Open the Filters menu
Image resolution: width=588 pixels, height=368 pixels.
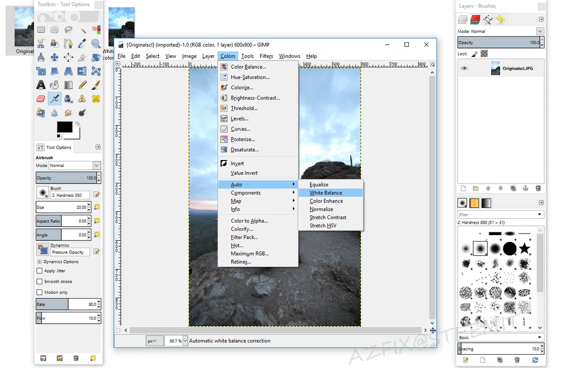(x=266, y=56)
